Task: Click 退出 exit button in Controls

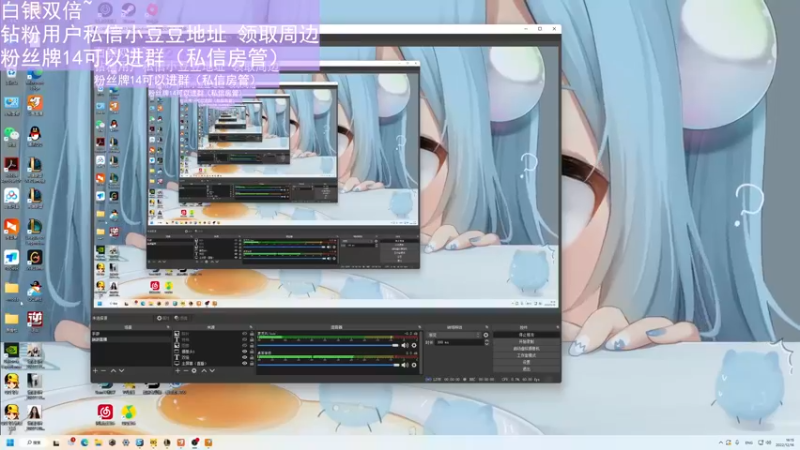Action: (526, 368)
